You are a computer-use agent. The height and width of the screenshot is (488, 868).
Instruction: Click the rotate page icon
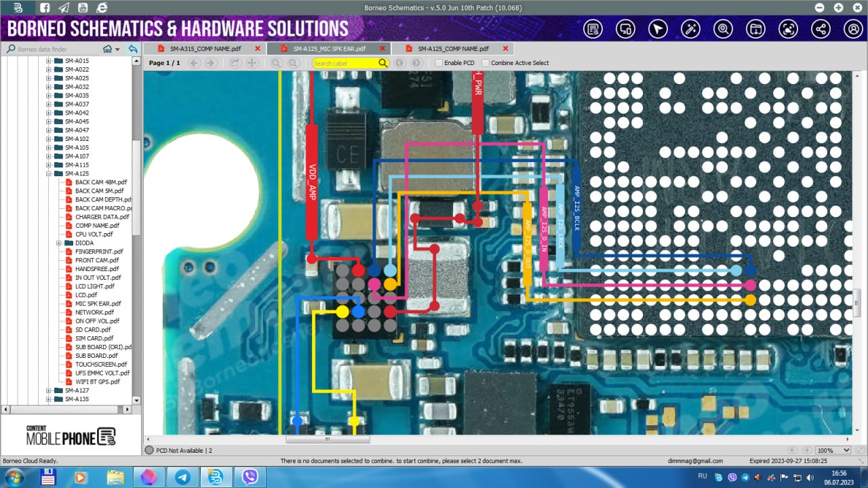pyautogui.click(x=235, y=63)
